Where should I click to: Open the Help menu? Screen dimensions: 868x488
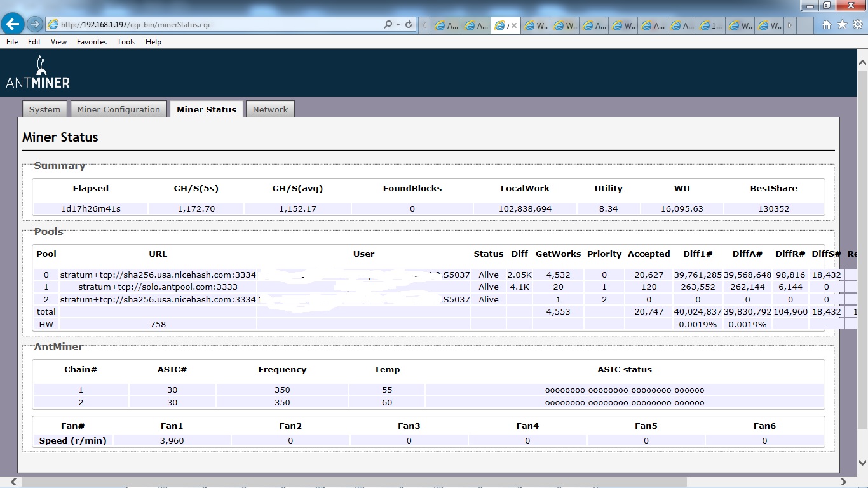click(153, 42)
